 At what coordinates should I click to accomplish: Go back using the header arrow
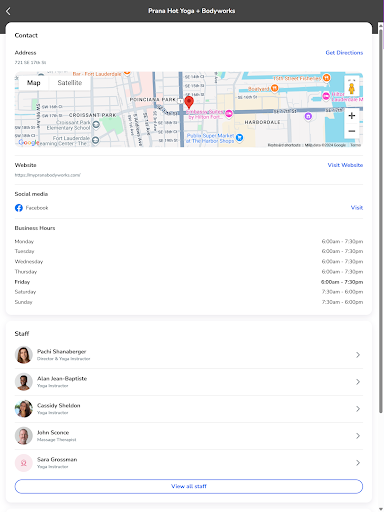8,11
